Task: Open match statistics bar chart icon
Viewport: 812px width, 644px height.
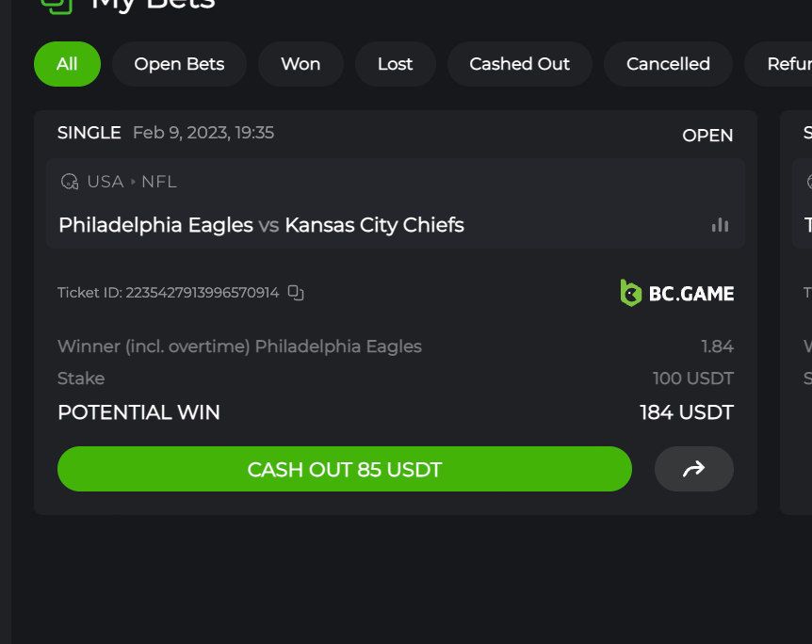Action: pos(721,225)
